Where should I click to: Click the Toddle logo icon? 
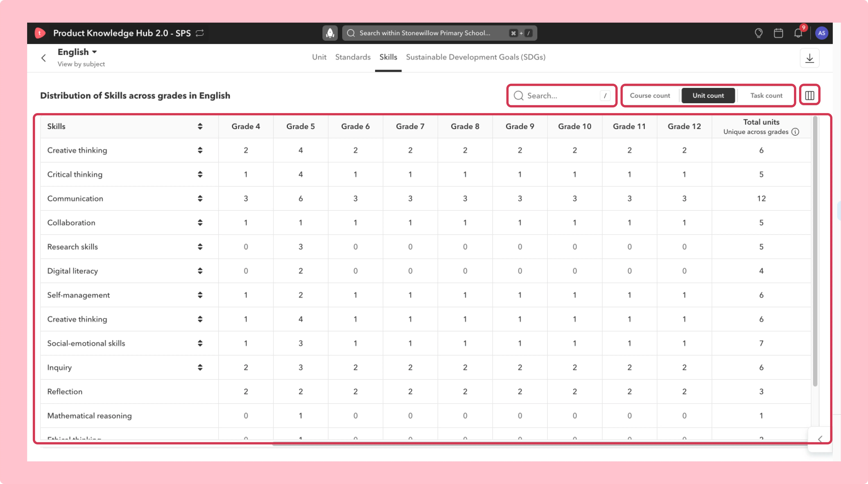(40, 33)
